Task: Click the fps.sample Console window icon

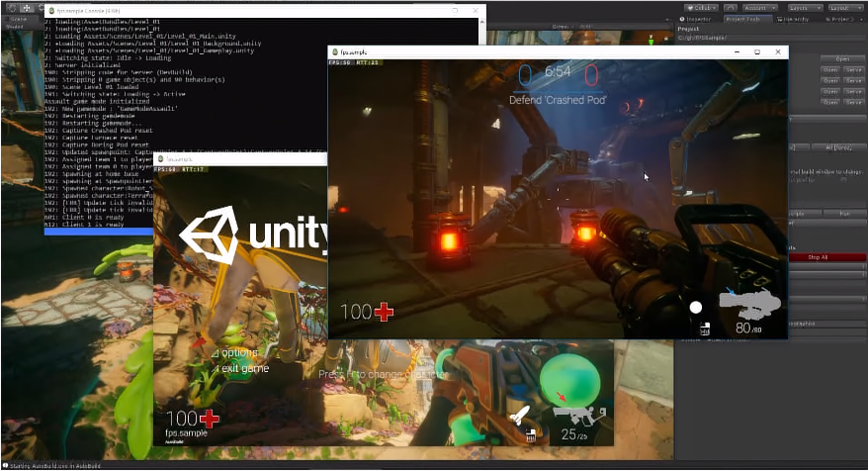Action: click(x=51, y=11)
